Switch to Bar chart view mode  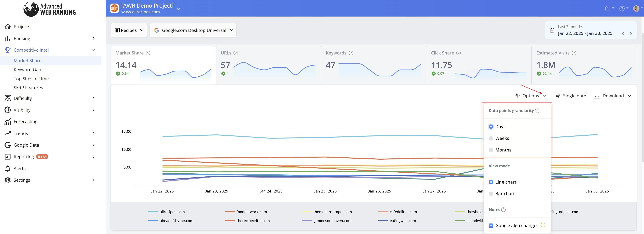click(491, 194)
